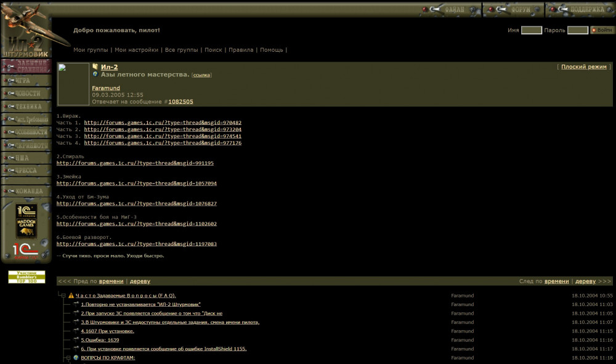Open ВОПРСЫ ПО КРАФТАМ thread entry
616x364 pixels.
[x=108, y=358]
